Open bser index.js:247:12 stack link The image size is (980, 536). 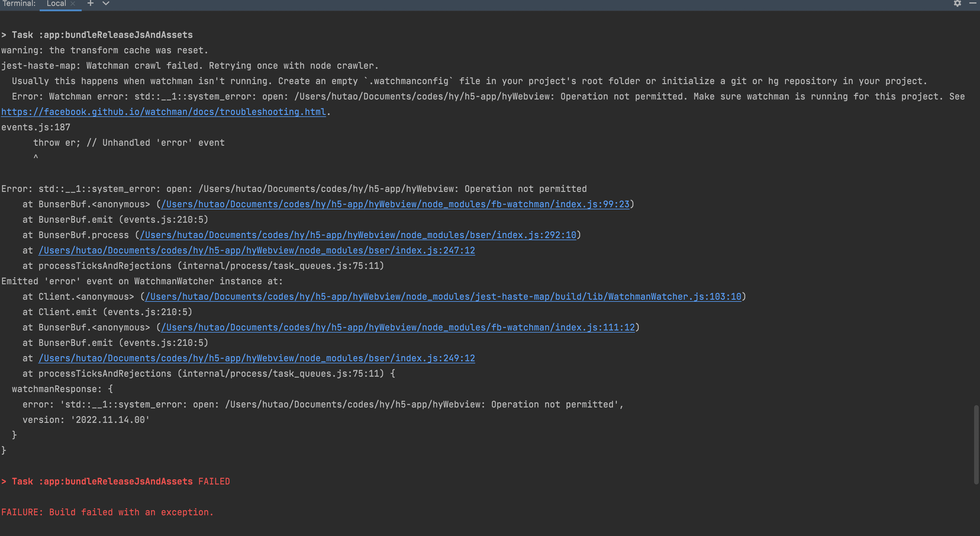(257, 251)
